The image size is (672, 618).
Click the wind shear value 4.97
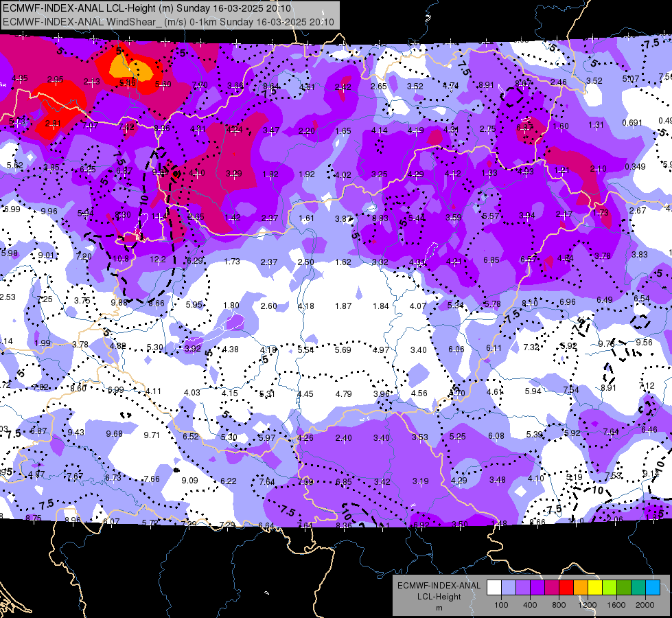[380, 350]
